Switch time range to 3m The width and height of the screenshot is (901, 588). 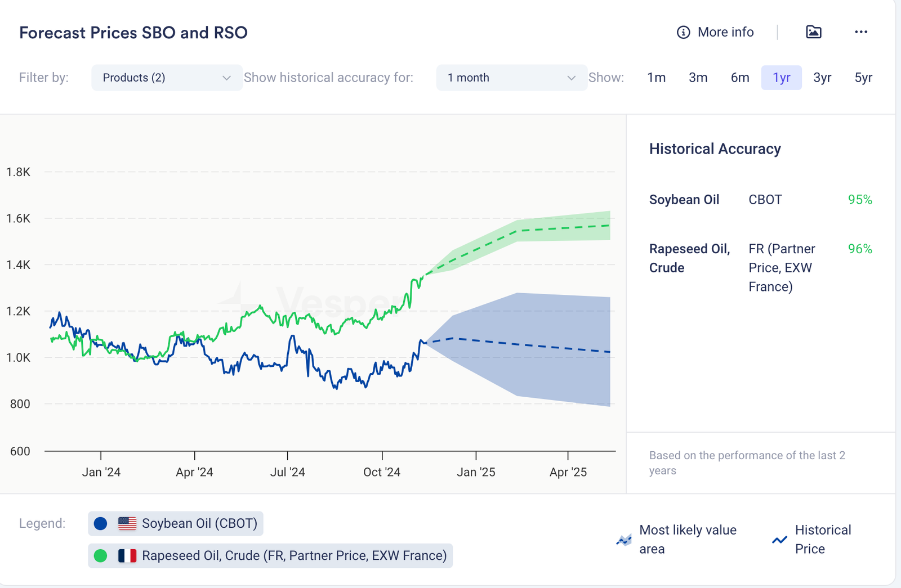point(698,78)
